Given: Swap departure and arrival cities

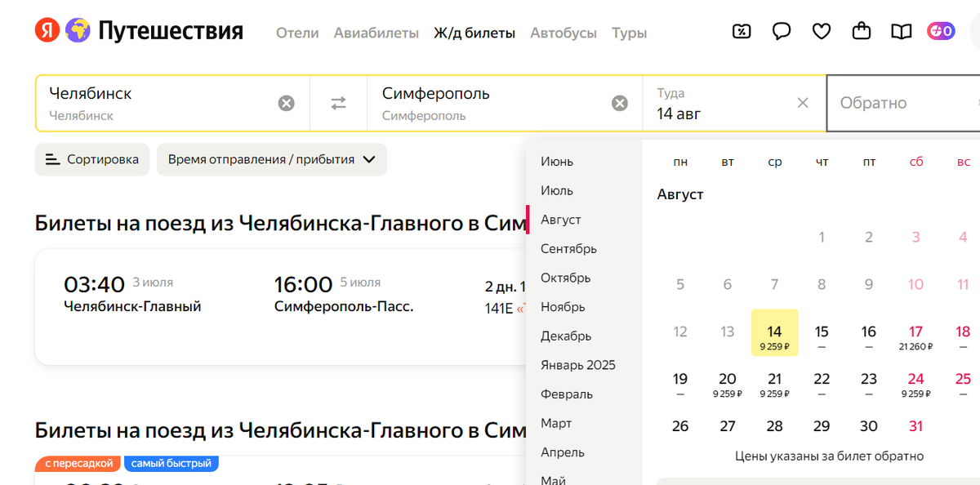Looking at the screenshot, I should pos(338,103).
